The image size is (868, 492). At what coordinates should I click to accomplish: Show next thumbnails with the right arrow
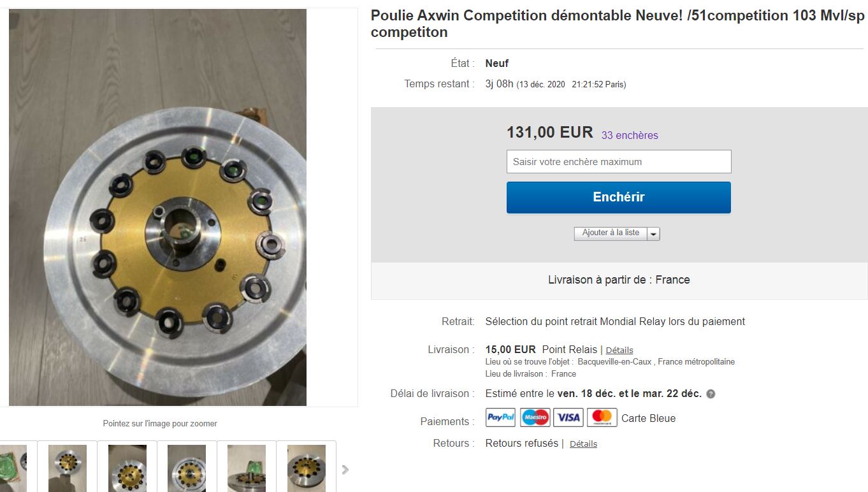point(345,470)
